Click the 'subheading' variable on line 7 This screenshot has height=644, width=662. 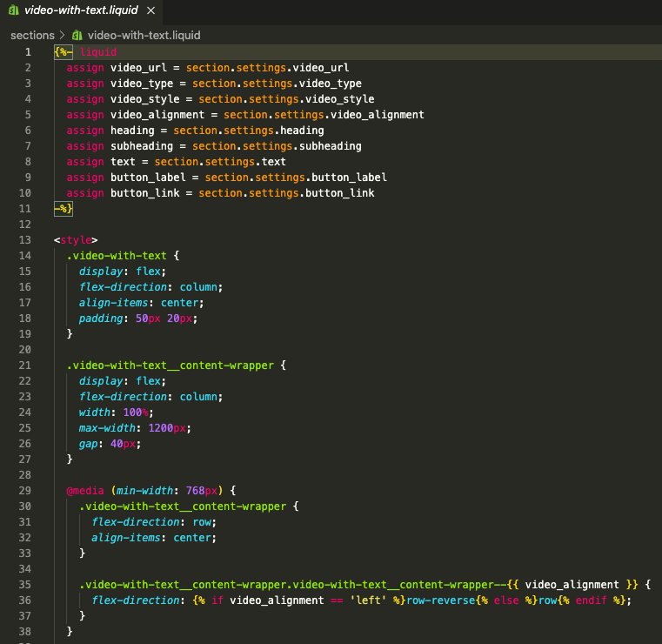[x=142, y=146]
